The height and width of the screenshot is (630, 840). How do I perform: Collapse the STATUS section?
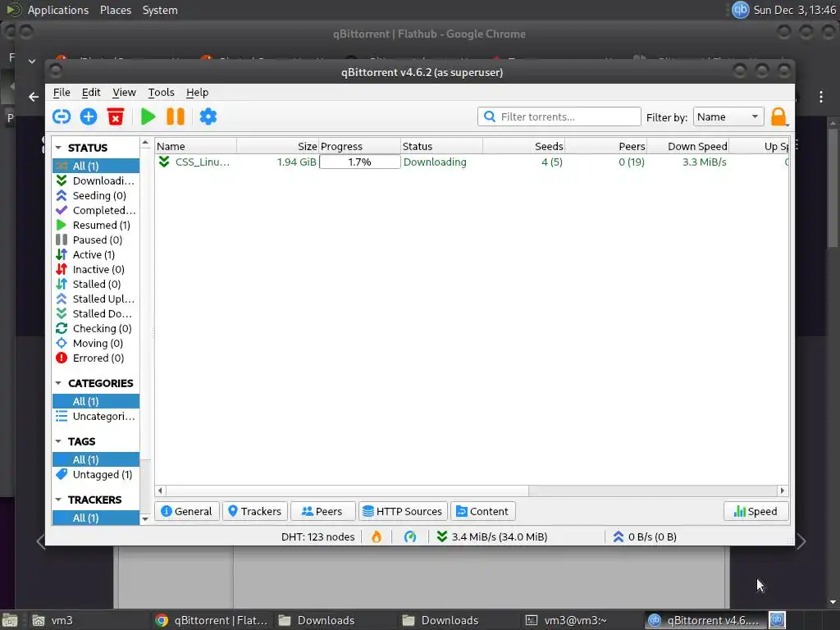click(x=58, y=148)
